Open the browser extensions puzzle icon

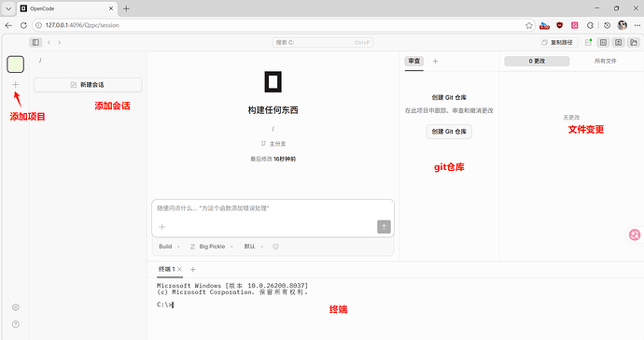590,25
